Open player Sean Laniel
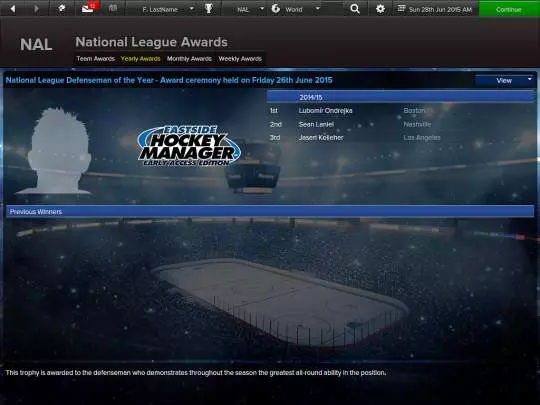This screenshot has height=405, width=540. point(316,124)
